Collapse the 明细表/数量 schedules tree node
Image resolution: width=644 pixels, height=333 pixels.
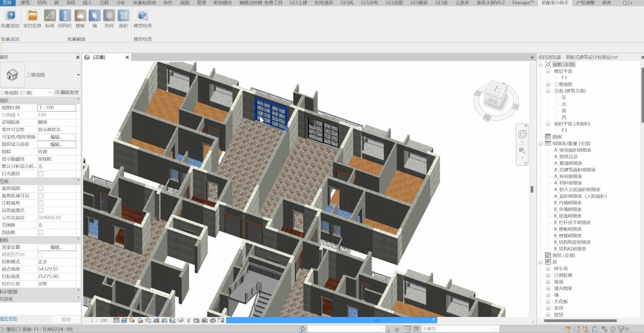pyautogui.click(x=541, y=143)
